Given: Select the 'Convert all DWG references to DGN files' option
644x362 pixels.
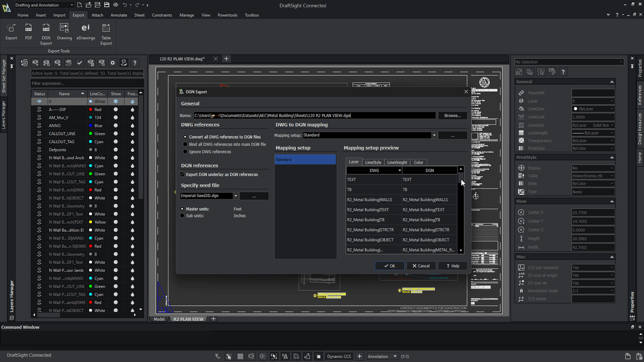Looking at the screenshot, I should click(x=184, y=136).
